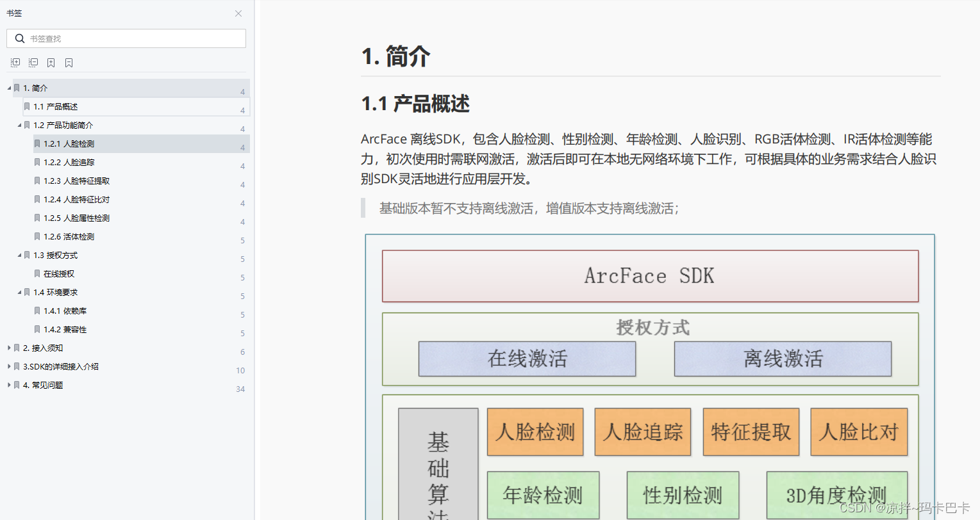Collapse the 1.3 授权方式 node
Screen dimensions: 980x520
(19, 256)
